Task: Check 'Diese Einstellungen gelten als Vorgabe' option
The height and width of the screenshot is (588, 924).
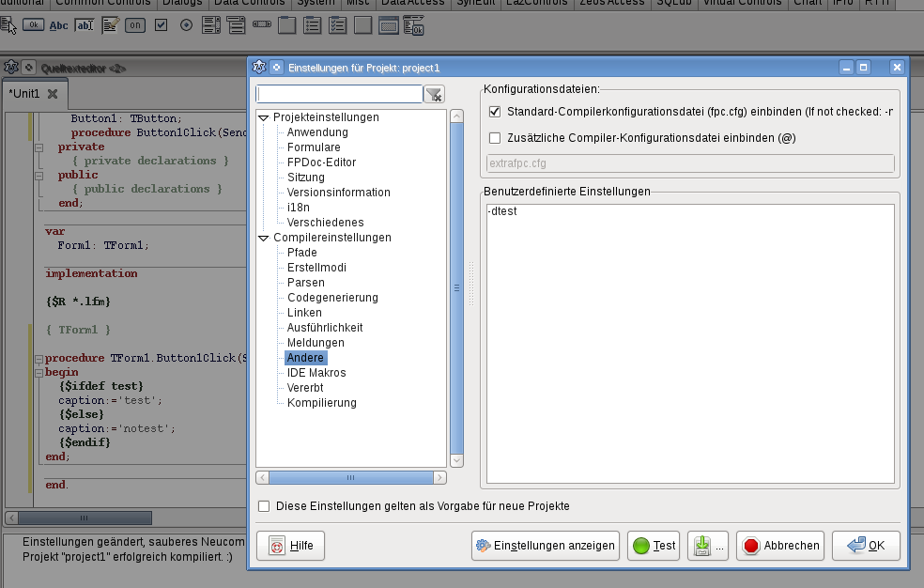Action: pos(264,506)
